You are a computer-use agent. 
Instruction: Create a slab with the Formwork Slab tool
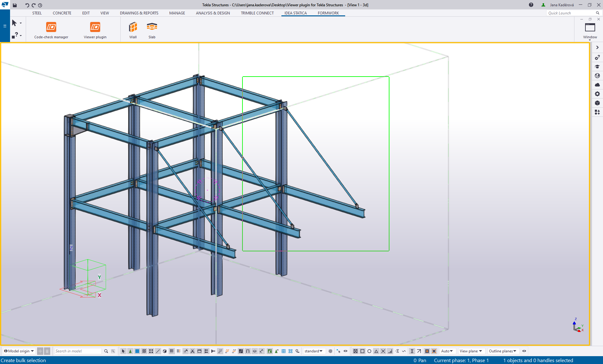point(152,29)
